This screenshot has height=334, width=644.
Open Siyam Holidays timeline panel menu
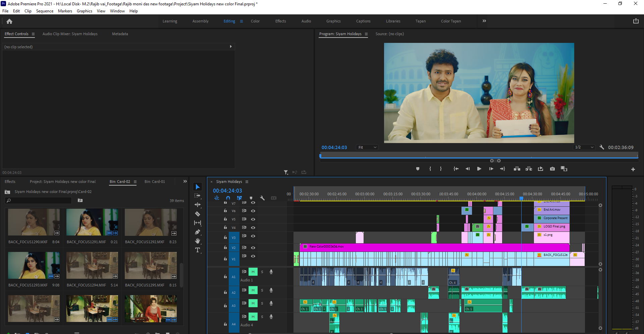(x=247, y=182)
